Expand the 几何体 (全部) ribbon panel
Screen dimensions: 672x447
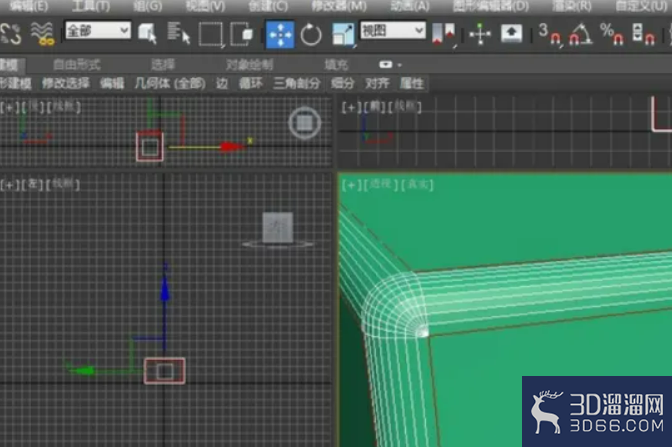point(170,83)
